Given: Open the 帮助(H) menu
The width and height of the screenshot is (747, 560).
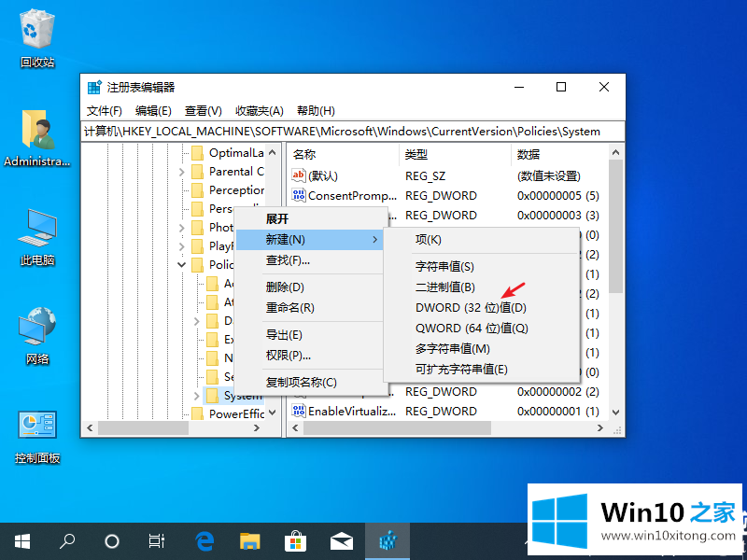Looking at the screenshot, I should [316, 111].
